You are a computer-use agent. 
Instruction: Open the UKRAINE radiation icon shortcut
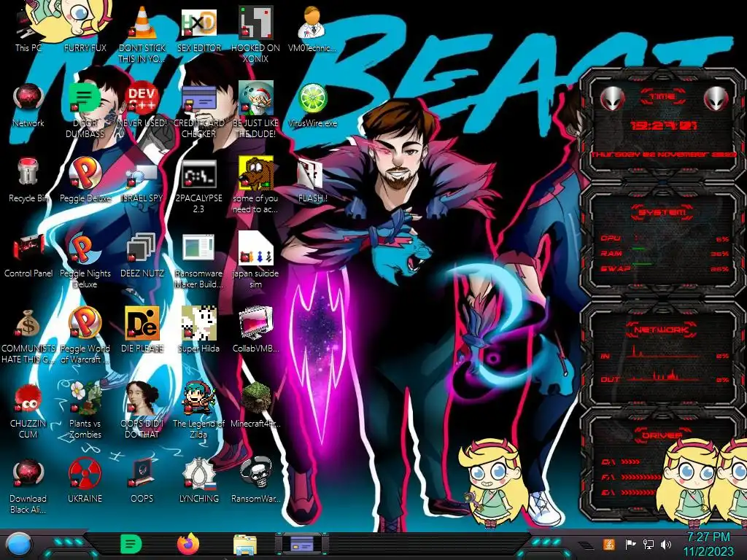85,473
